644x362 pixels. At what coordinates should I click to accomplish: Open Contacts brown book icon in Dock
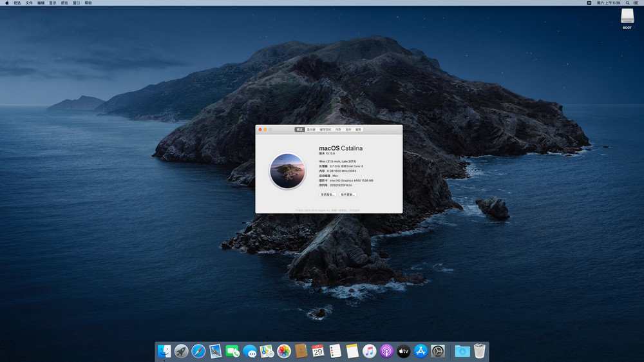(301, 351)
